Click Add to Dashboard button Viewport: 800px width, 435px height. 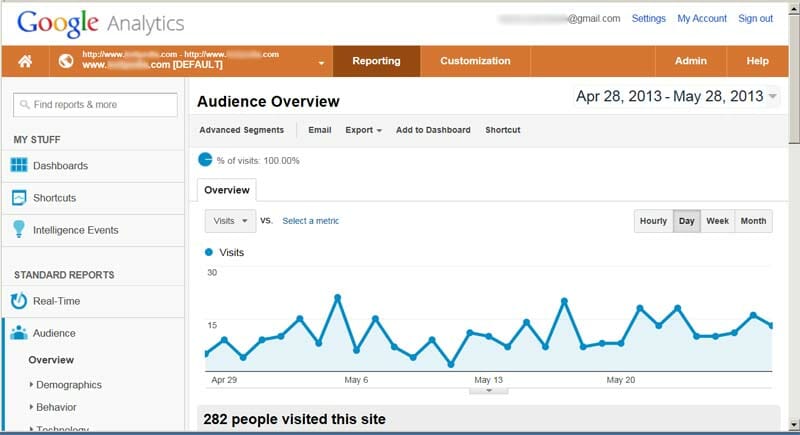(433, 130)
